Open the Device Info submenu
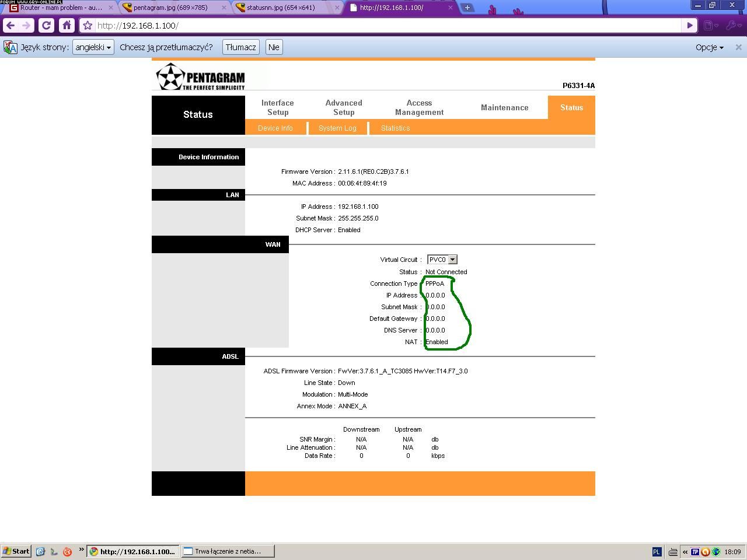Viewport: 747px width, 560px height. pyautogui.click(x=275, y=128)
